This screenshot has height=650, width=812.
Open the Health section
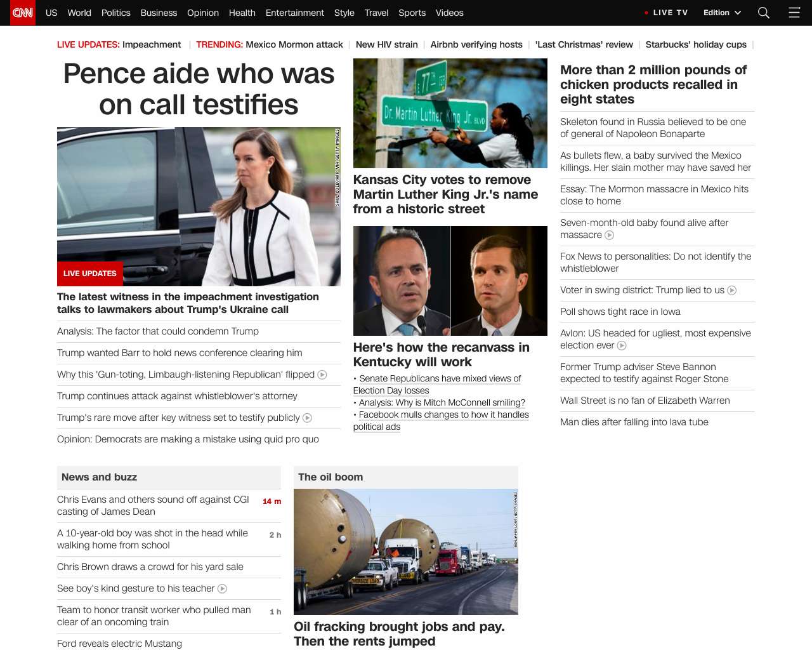[242, 13]
